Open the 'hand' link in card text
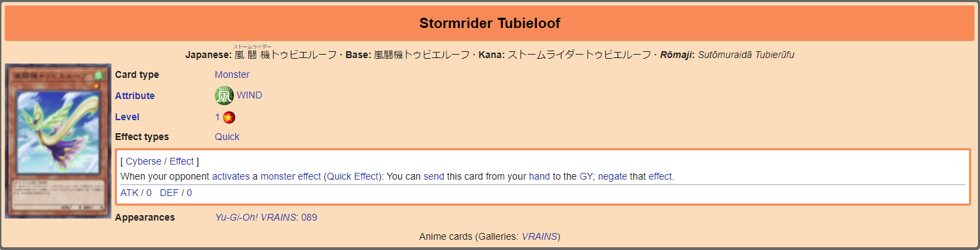 click(x=540, y=176)
